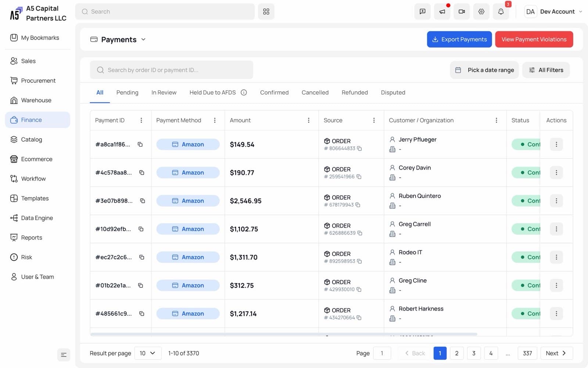Copy order number 626886639
Image resolution: width=588 pixels, height=368 pixels.
[360, 233]
